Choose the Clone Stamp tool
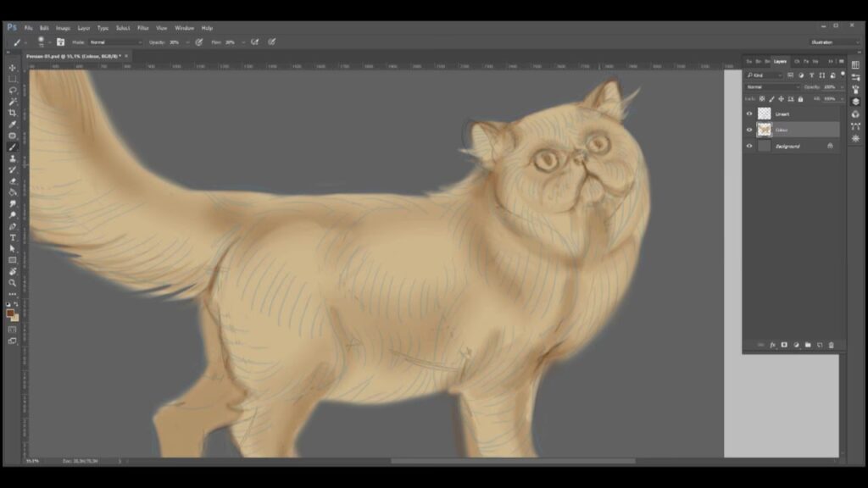 [12, 158]
